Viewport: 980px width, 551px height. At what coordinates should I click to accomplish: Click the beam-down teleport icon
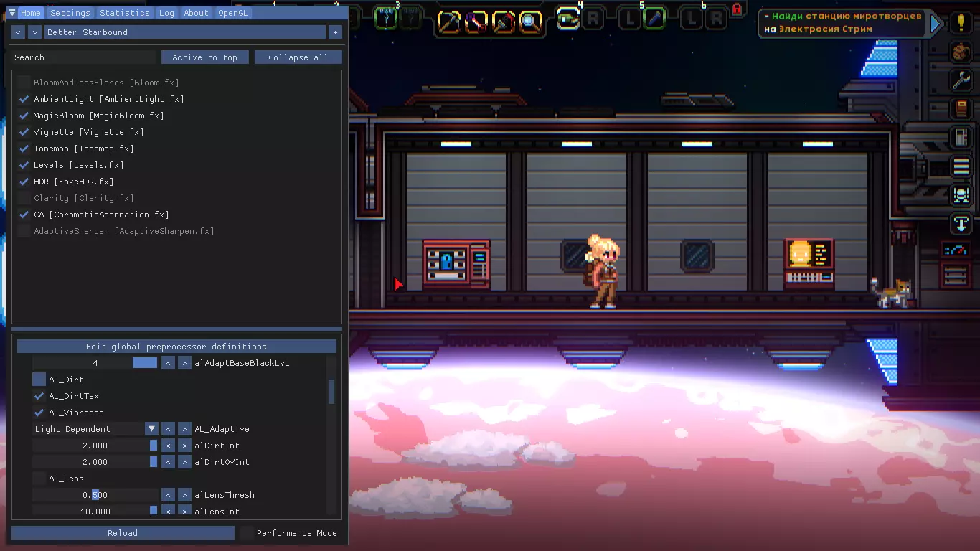pyautogui.click(x=961, y=223)
